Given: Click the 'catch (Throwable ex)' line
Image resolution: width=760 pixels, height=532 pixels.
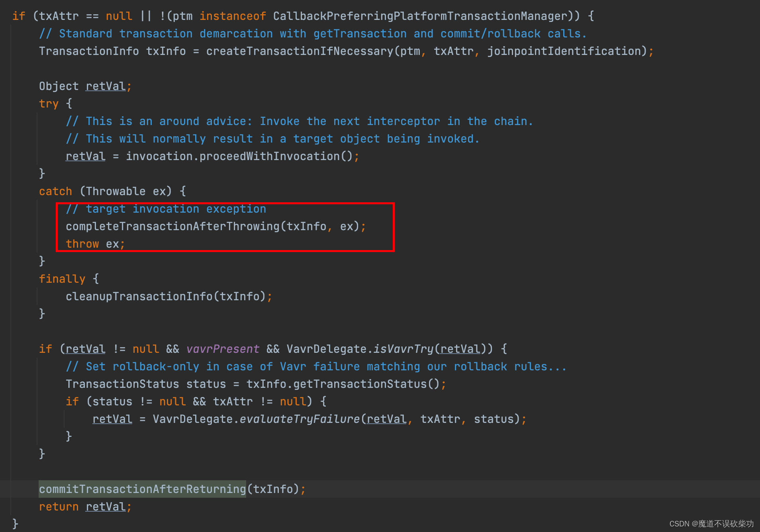Looking at the screenshot, I should [x=112, y=192].
